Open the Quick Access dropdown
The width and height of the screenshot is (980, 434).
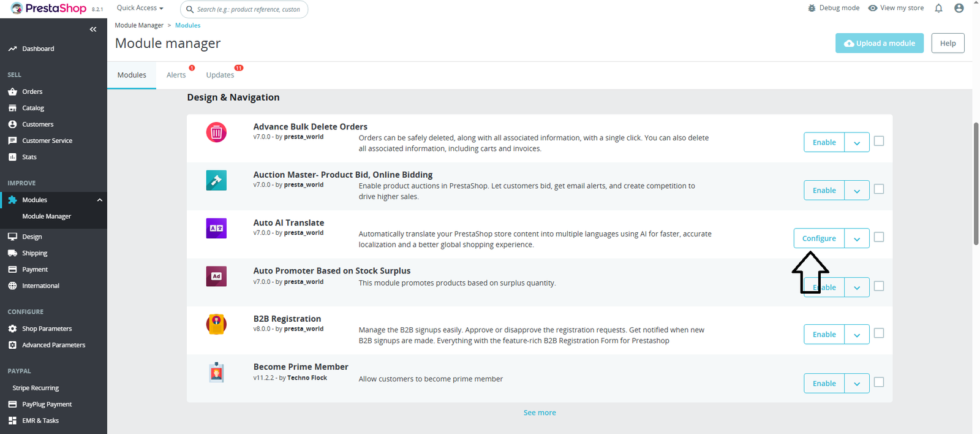point(140,8)
